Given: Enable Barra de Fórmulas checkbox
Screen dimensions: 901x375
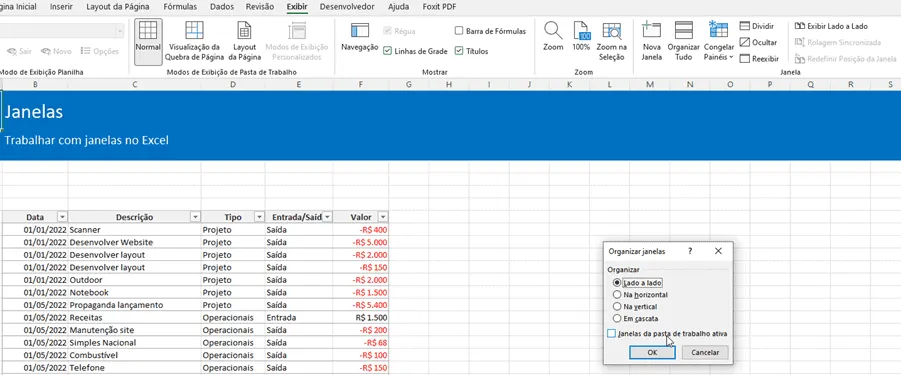Looking at the screenshot, I should tap(459, 31).
